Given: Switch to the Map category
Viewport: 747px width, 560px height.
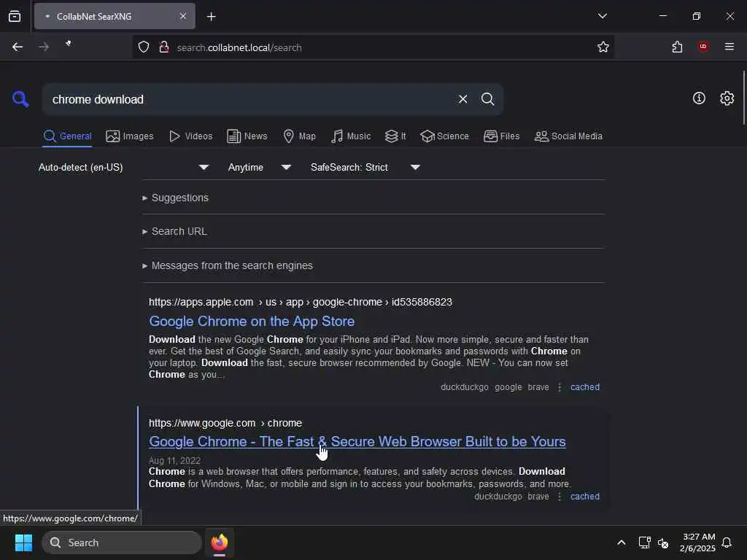Looking at the screenshot, I should click(x=299, y=136).
